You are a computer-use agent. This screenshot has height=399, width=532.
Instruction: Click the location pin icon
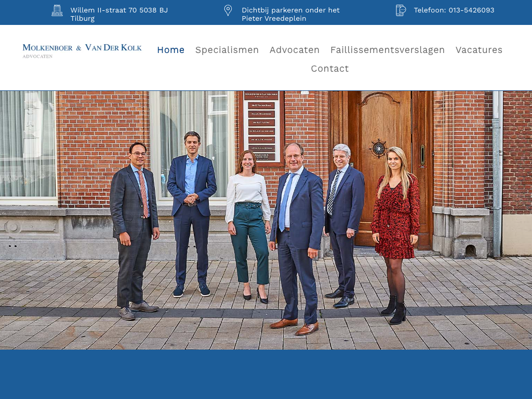[228, 10]
